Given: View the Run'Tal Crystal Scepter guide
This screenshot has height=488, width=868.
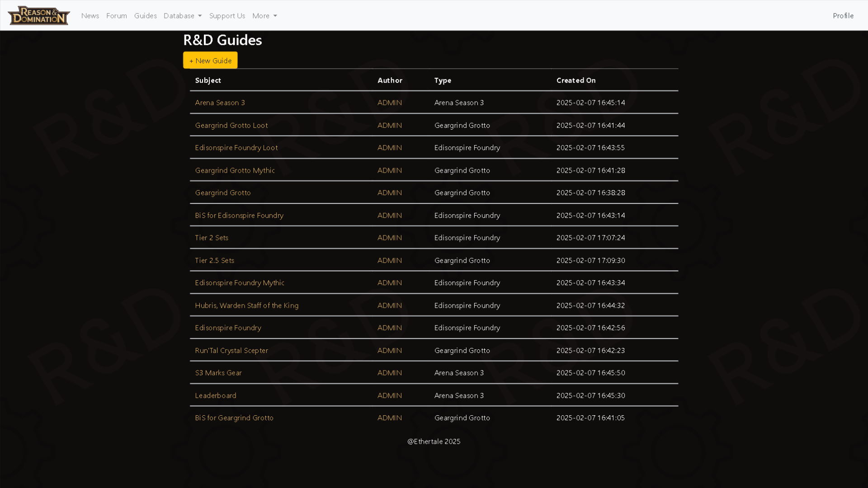Looking at the screenshot, I should (x=231, y=350).
